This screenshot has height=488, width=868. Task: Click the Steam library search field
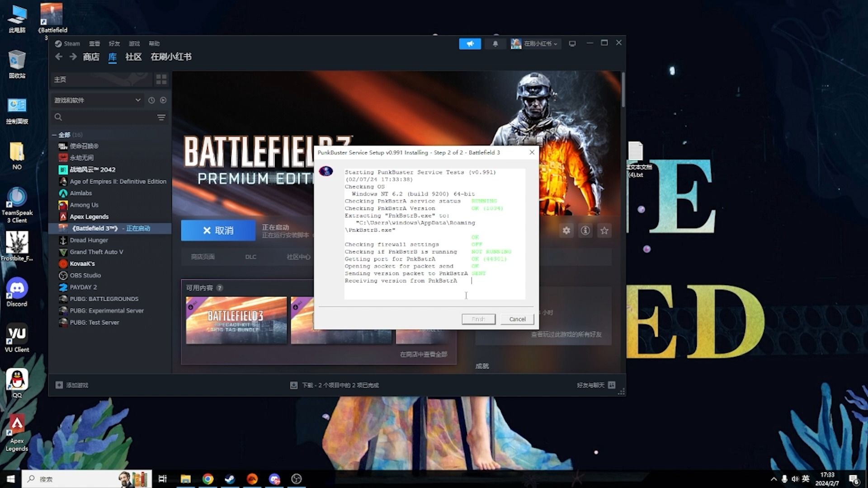pos(103,117)
